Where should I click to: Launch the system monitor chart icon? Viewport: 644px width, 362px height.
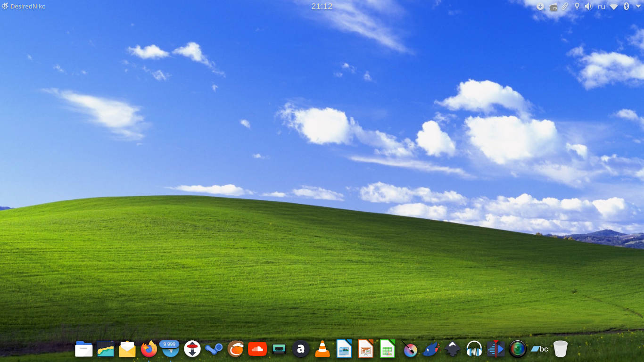106,349
